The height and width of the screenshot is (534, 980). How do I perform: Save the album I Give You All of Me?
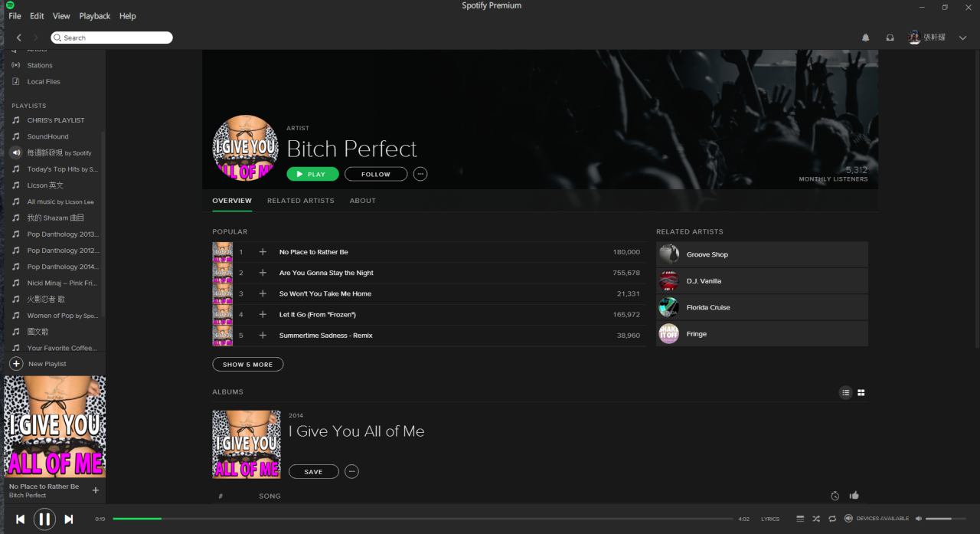pyautogui.click(x=314, y=471)
